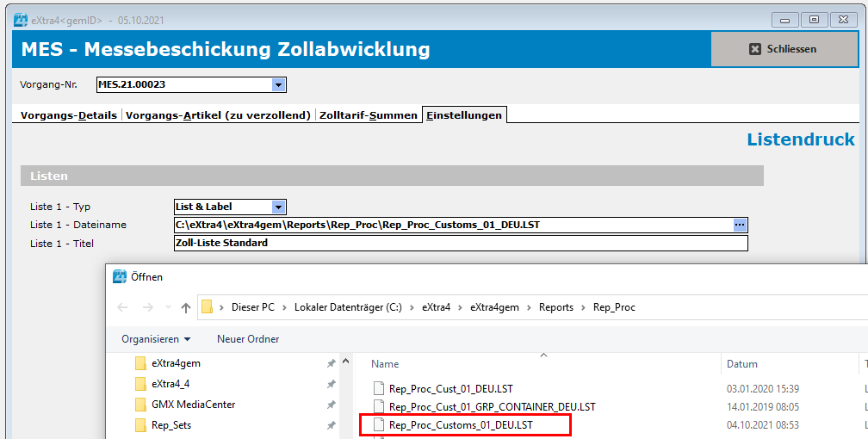Click the Schliessen button

click(x=784, y=49)
